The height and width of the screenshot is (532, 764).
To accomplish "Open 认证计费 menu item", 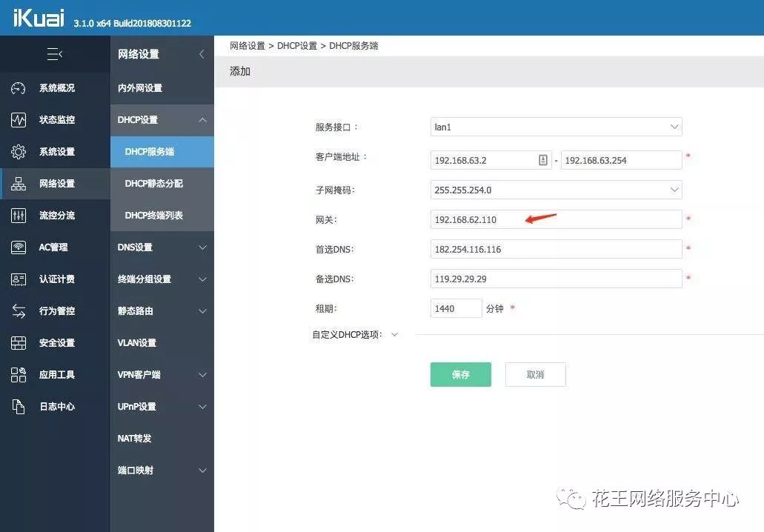I will pyautogui.click(x=55, y=279).
